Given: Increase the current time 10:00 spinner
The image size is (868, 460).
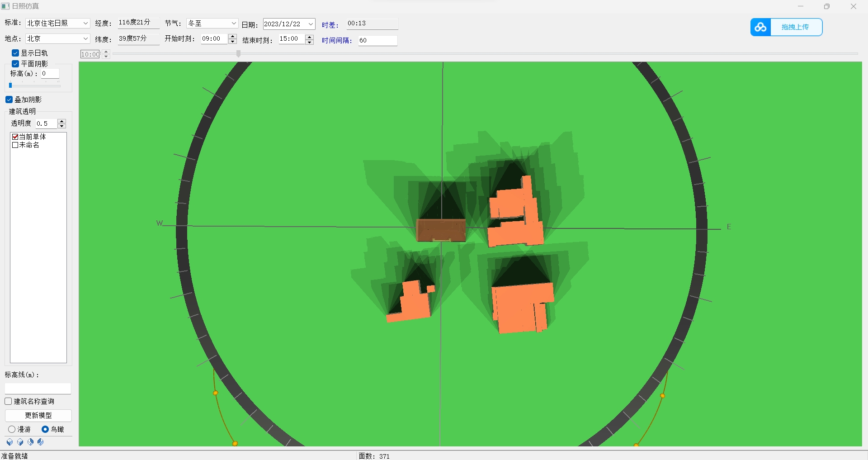Looking at the screenshot, I should pos(106,52).
